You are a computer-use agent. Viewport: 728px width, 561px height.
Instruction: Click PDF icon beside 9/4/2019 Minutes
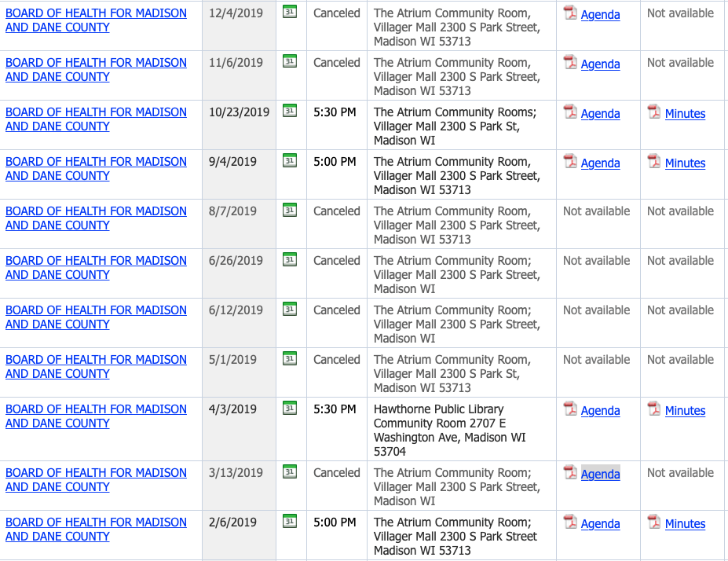tap(654, 161)
